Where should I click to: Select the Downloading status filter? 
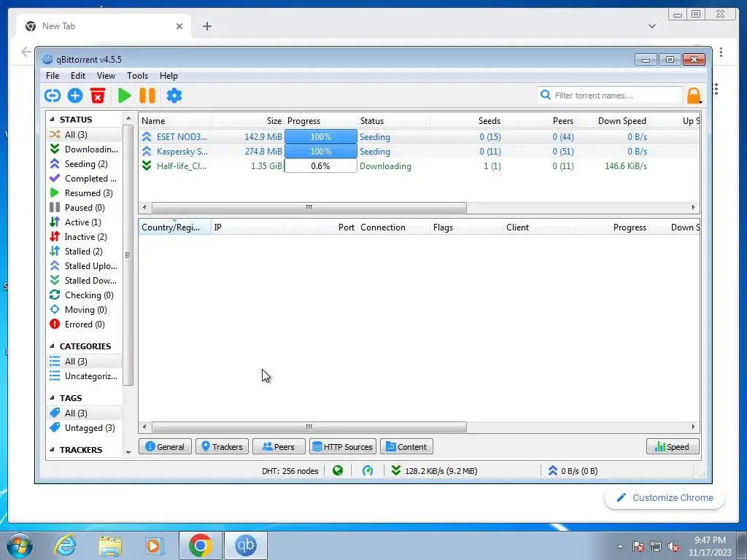pyautogui.click(x=85, y=149)
